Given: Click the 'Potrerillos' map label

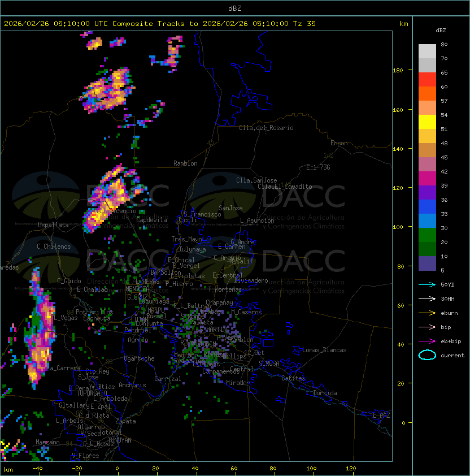Looking at the screenshot, I should coord(94,312).
